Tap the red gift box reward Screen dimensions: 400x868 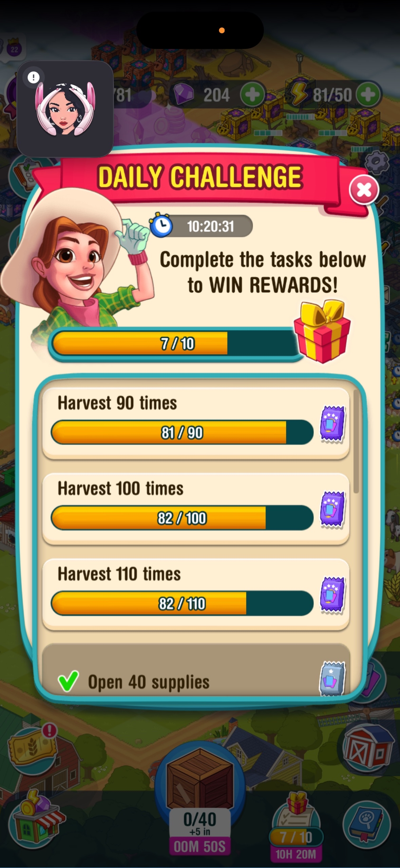tap(322, 331)
